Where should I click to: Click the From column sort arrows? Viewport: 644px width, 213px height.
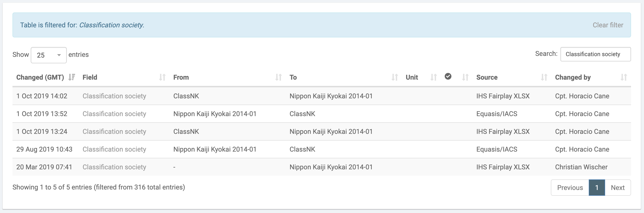tap(278, 77)
